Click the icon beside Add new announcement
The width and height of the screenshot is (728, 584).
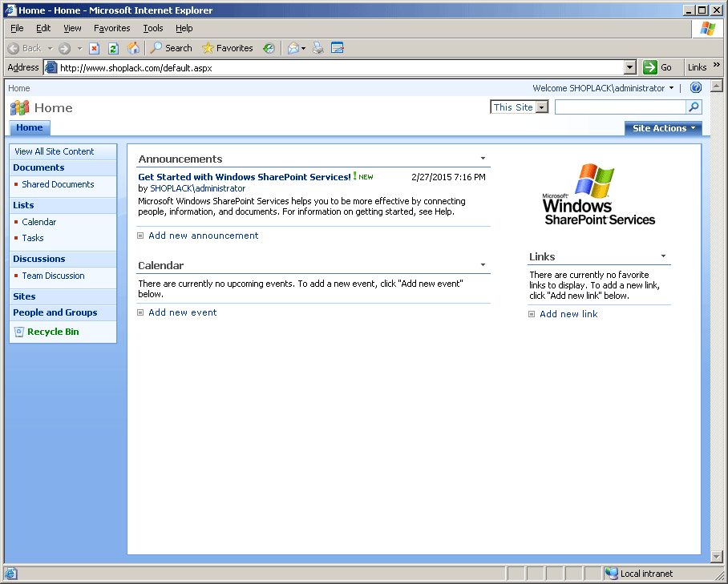pyautogui.click(x=140, y=236)
